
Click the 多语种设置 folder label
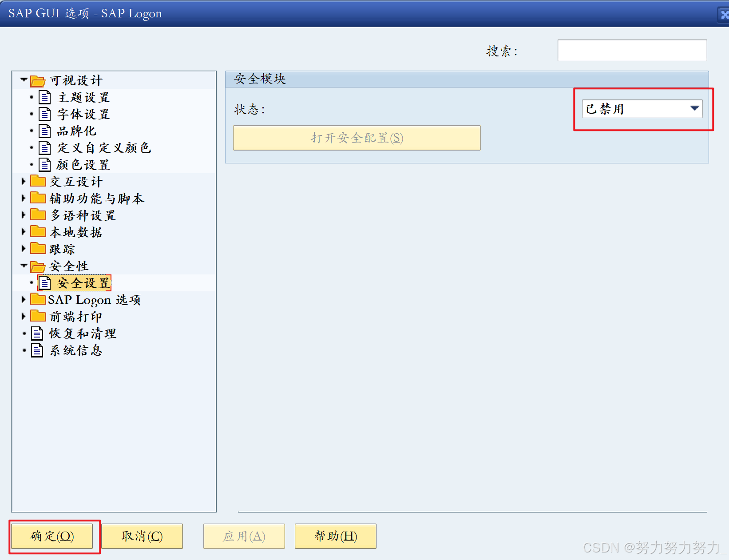83,215
